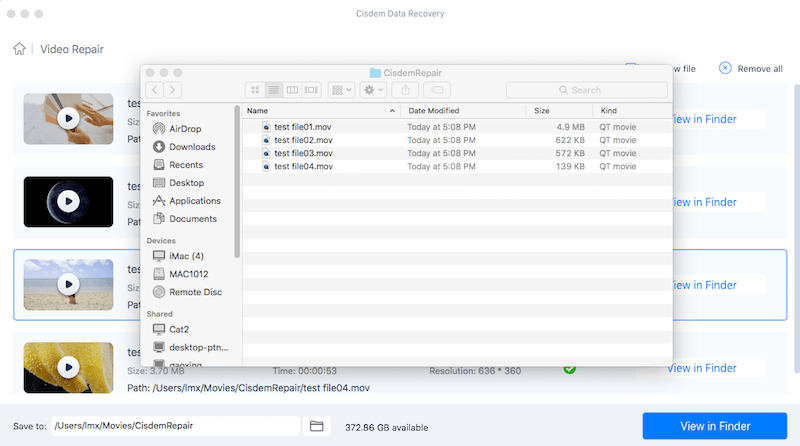This screenshot has height=446, width=800.
Task: Click the home icon next to Video Repair
Action: 19,49
